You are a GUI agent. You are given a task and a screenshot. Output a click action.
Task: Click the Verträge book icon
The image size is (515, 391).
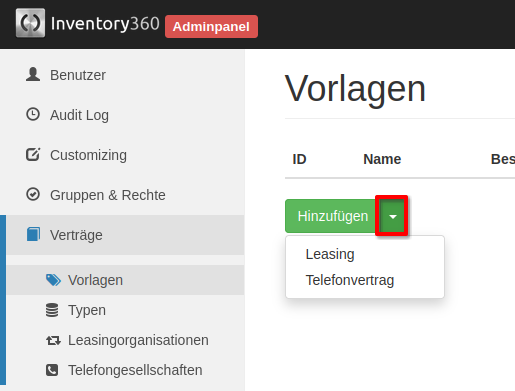coord(33,234)
